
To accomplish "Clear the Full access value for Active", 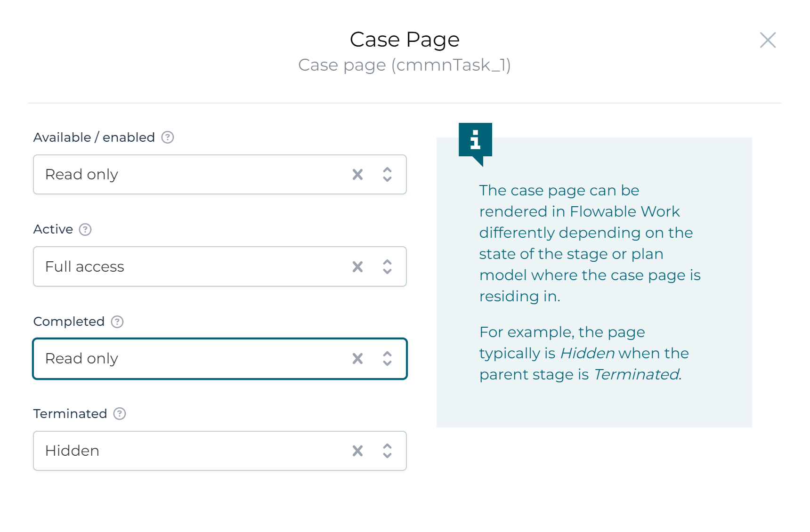I will point(358,266).
